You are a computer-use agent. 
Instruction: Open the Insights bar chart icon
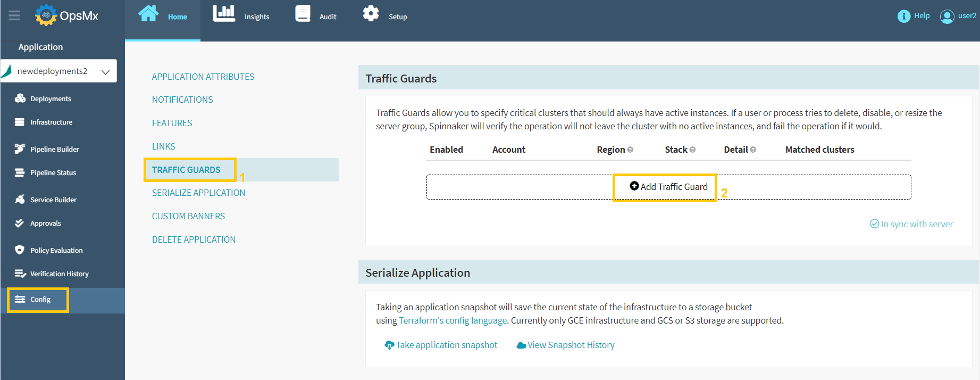(x=224, y=14)
